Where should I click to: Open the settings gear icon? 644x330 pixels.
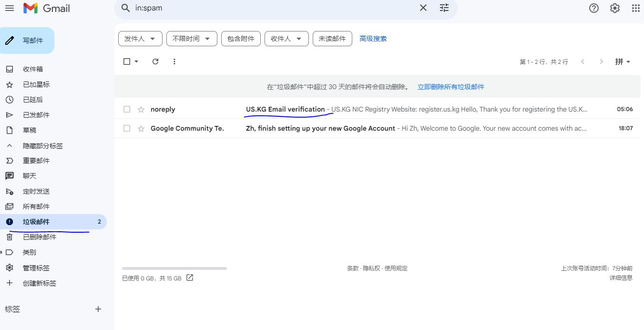pyautogui.click(x=615, y=8)
